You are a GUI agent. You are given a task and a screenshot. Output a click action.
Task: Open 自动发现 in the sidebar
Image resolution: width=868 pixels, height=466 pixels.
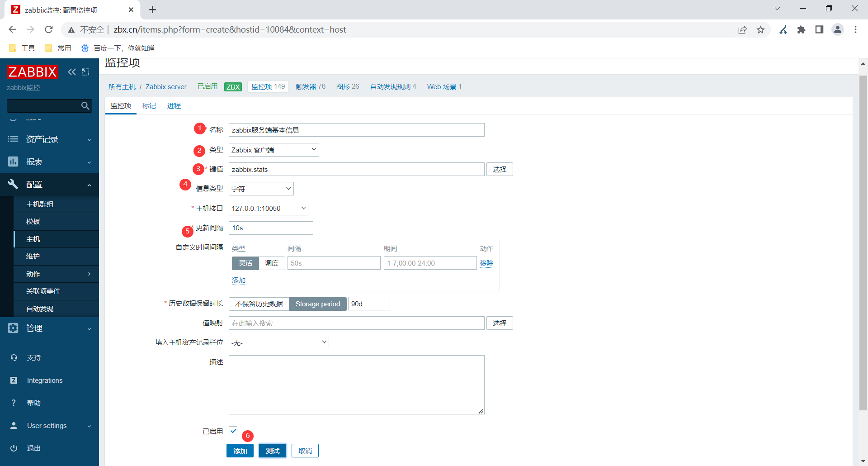click(57, 309)
